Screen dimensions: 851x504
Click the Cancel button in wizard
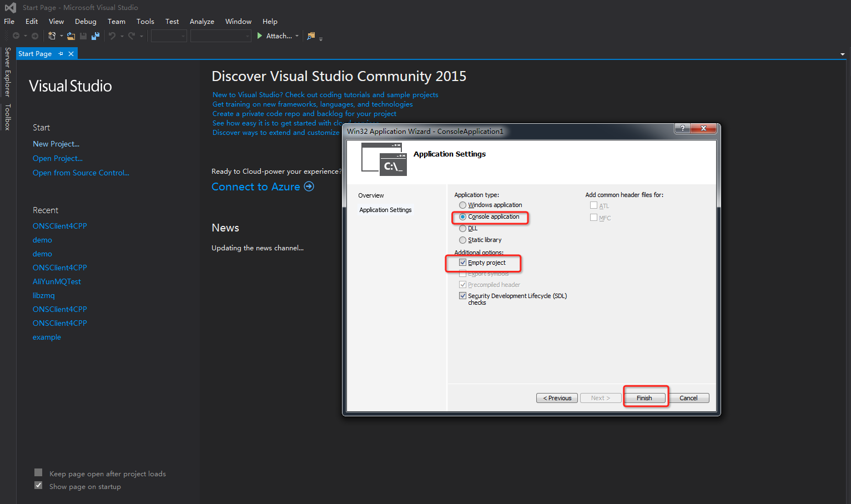click(x=688, y=398)
